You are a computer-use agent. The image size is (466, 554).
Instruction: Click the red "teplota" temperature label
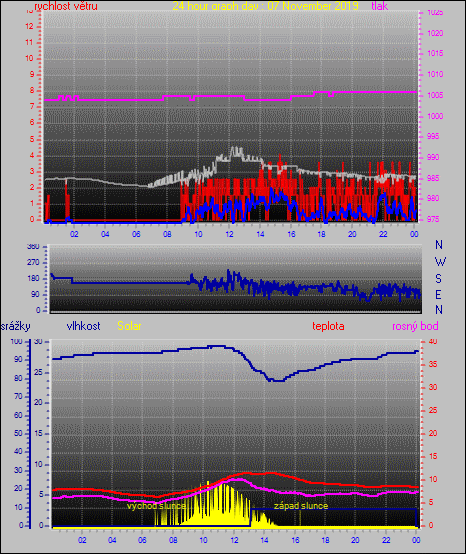click(x=328, y=326)
